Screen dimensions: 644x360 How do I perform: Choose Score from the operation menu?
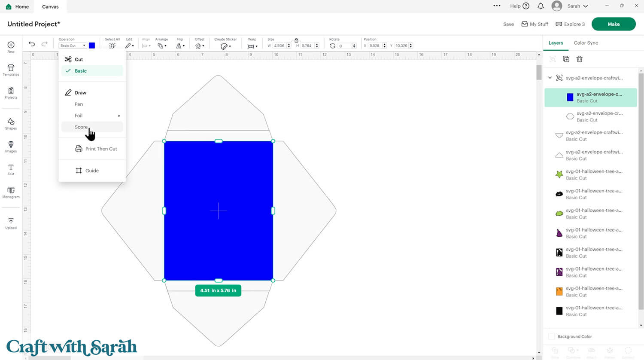[81, 127]
